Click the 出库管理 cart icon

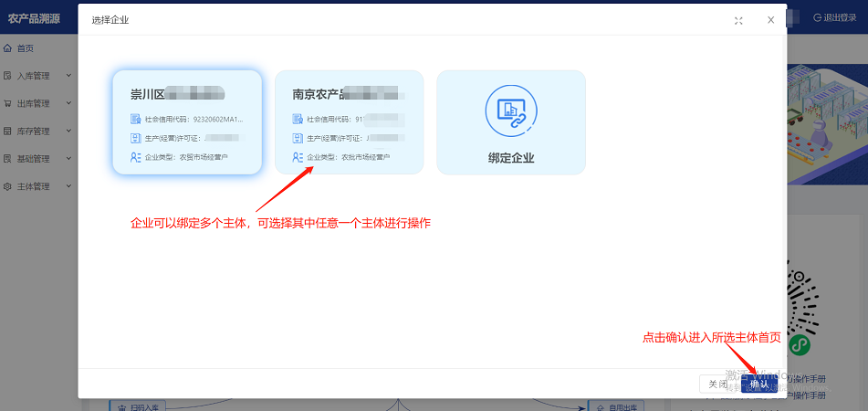coord(8,103)
